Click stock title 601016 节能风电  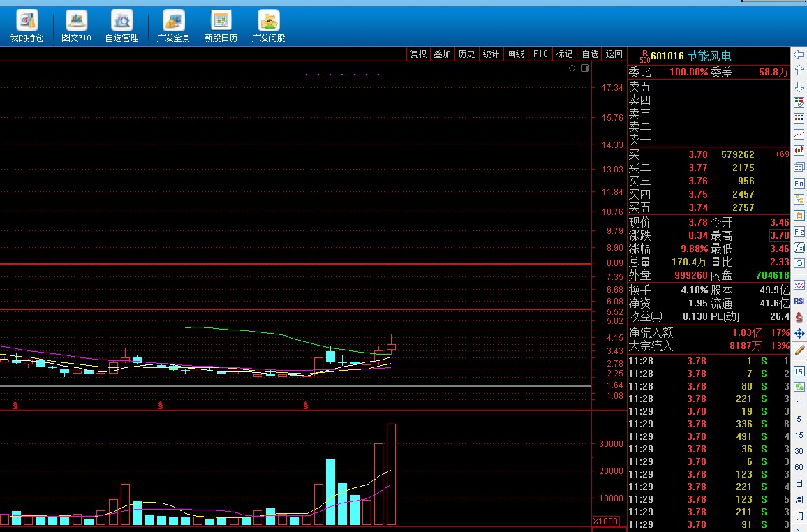tap(690, 56)
